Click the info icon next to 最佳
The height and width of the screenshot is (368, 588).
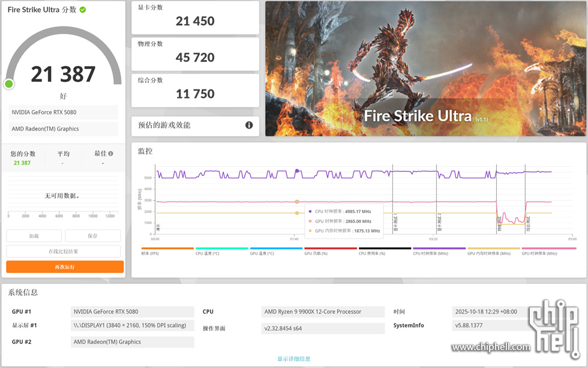(x=110, y=154)
